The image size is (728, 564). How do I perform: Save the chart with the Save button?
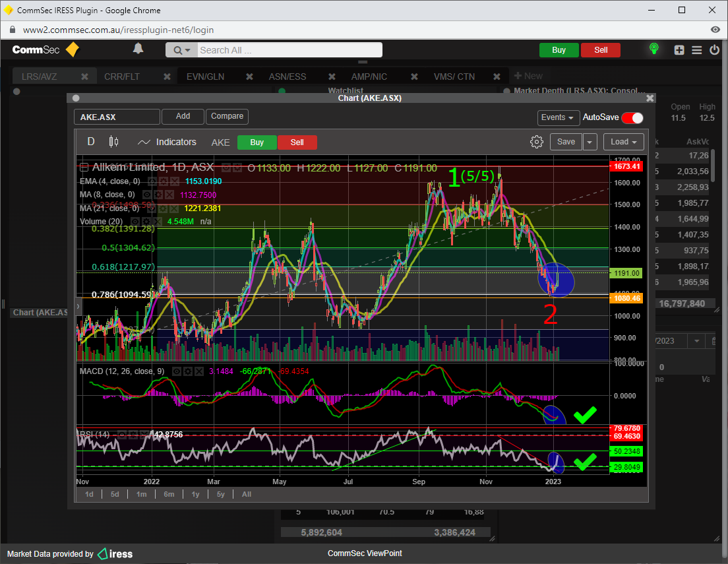coord(566,142)
